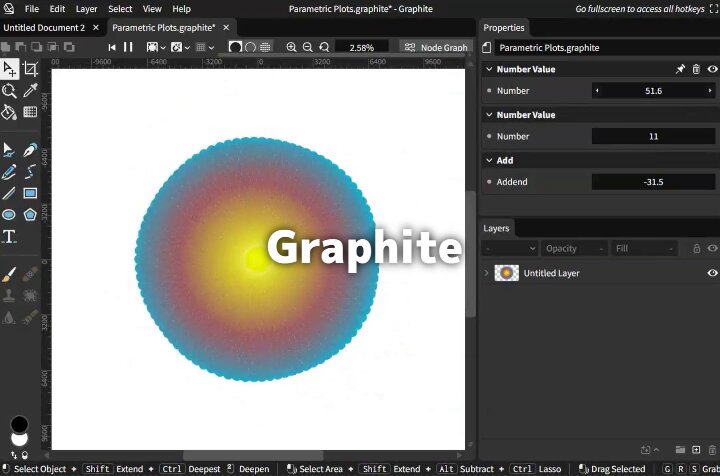Increase the 51.6 Number value arrow

[x=710, y=90]
